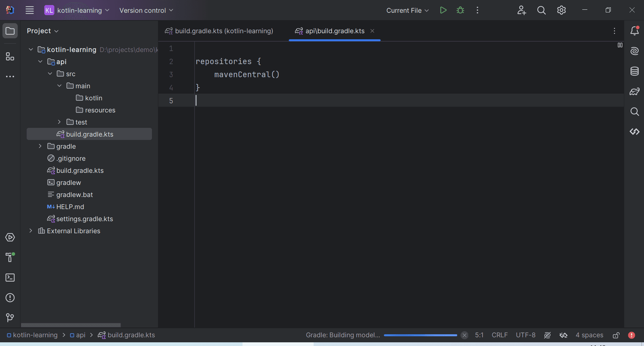
Task: Select gradlew file
Action: click(64, 183)
